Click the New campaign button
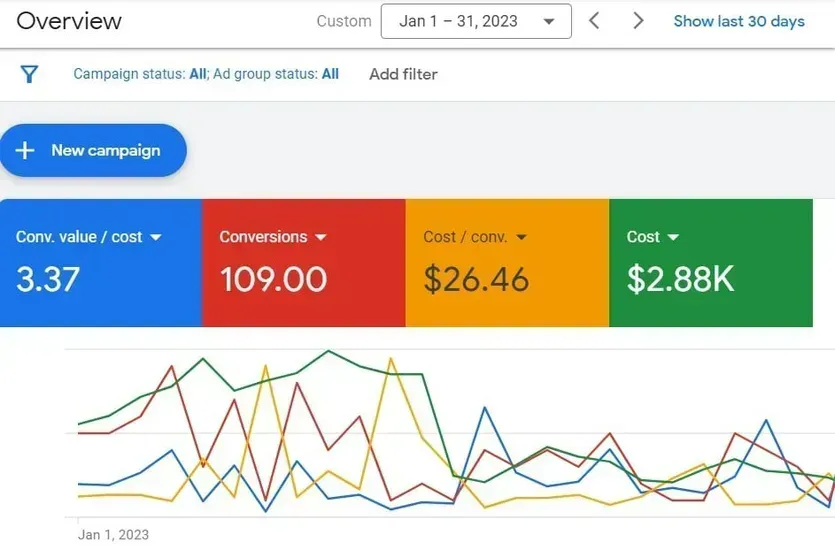This screenshot has height=550, width=835. tap(93, 151)
